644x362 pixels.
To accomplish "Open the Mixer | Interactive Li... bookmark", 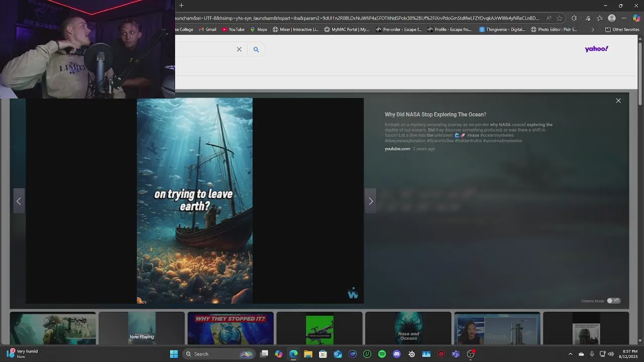I will point(296,30).
